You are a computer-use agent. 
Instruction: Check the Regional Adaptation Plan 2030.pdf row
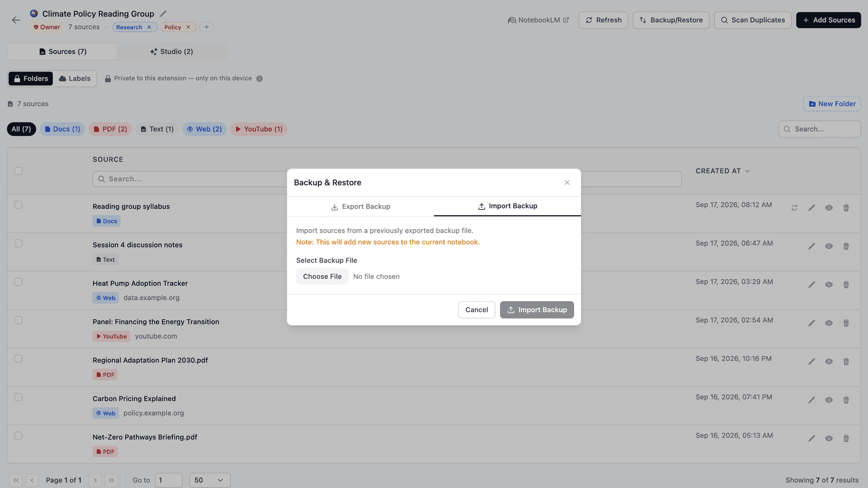(x=18, y=358)
